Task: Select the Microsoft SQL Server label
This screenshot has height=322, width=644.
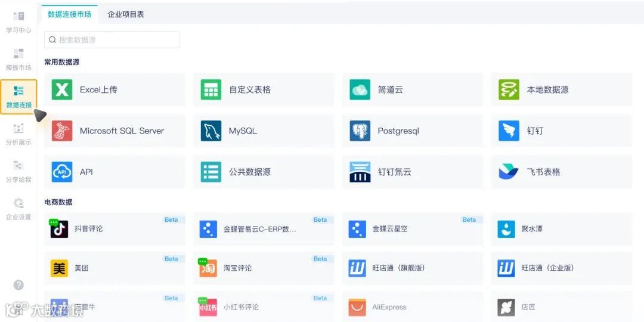Action: pos(122,131)
